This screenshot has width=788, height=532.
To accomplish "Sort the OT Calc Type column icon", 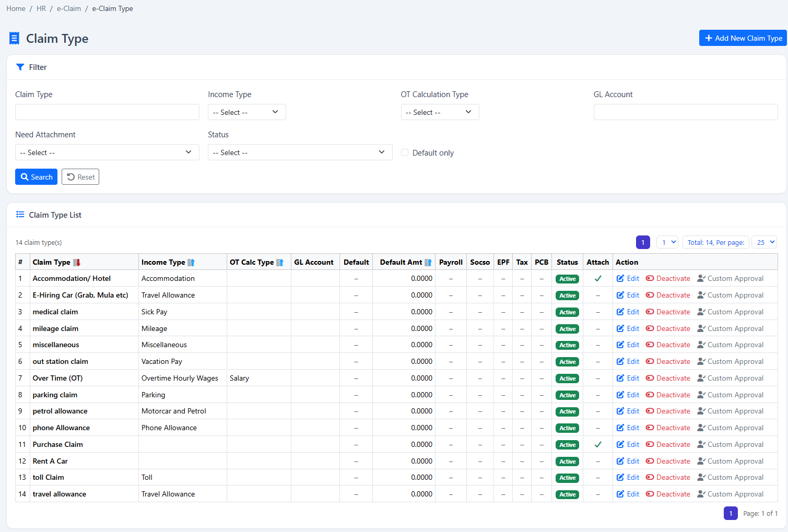I will tap(280, 263).
